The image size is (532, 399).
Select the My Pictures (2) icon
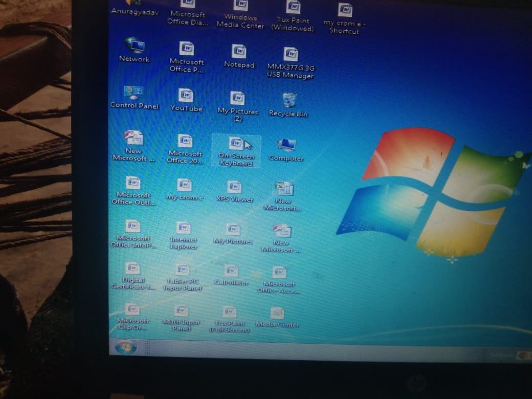237,107
